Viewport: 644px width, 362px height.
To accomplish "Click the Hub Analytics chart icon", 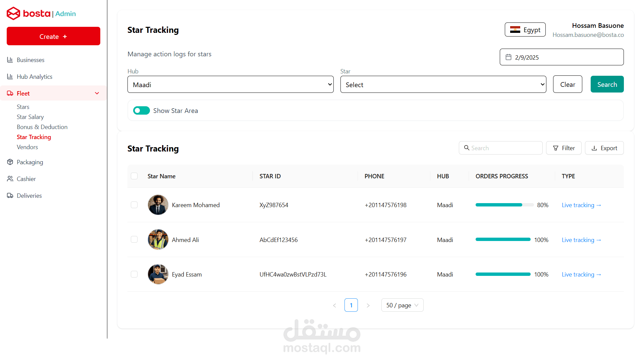I will pos(10,76).
